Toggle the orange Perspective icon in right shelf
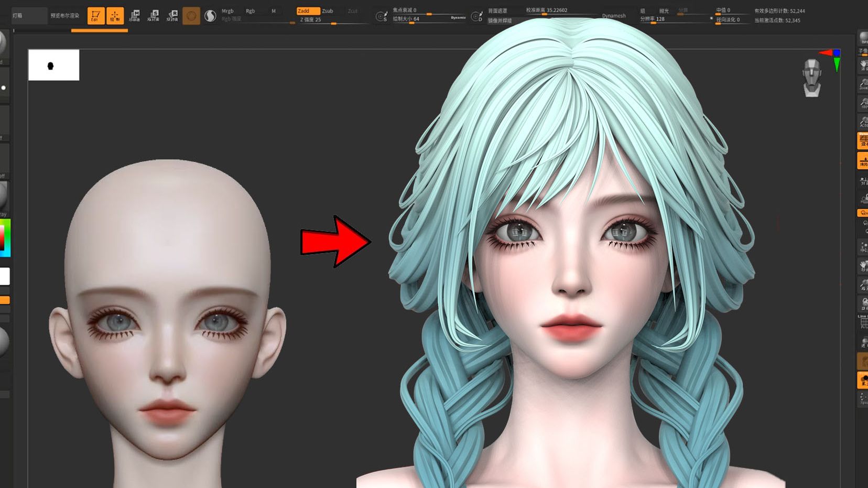868x488 pixels. pos(863,140)
